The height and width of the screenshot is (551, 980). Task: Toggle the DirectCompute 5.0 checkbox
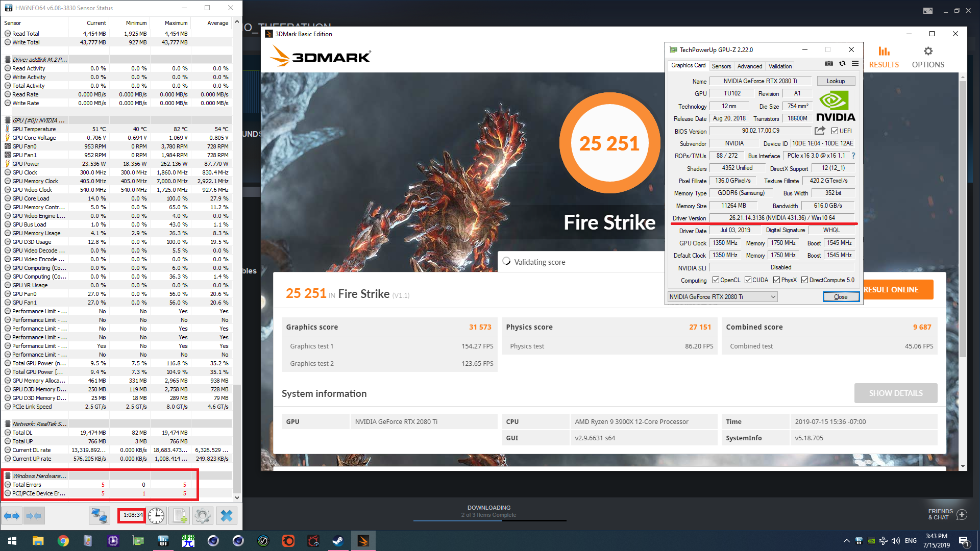click(804, 280)
